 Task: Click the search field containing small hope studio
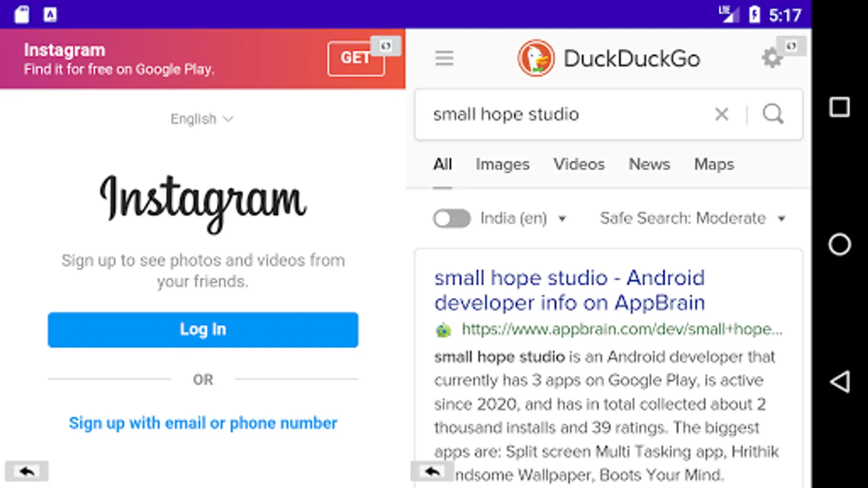point(609,114)
